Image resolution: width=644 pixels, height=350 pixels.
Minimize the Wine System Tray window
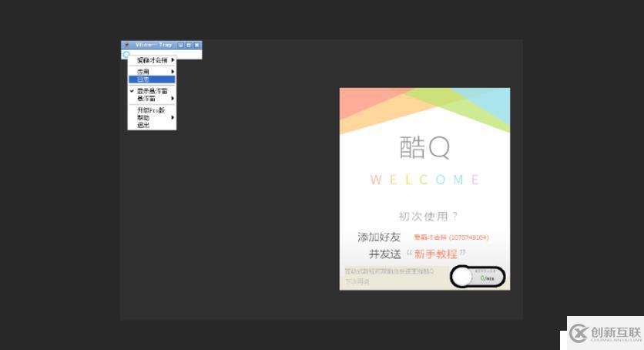[x=181, y=45]
